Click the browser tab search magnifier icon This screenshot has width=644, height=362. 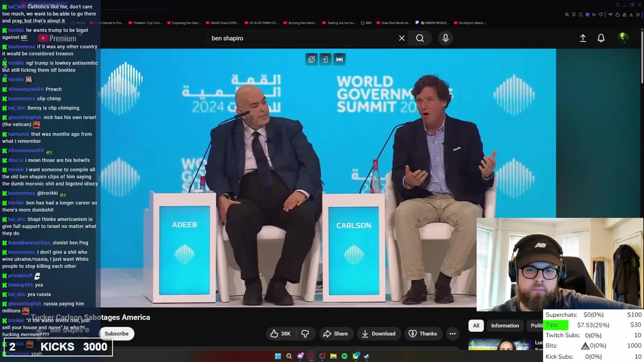point(617,5)
